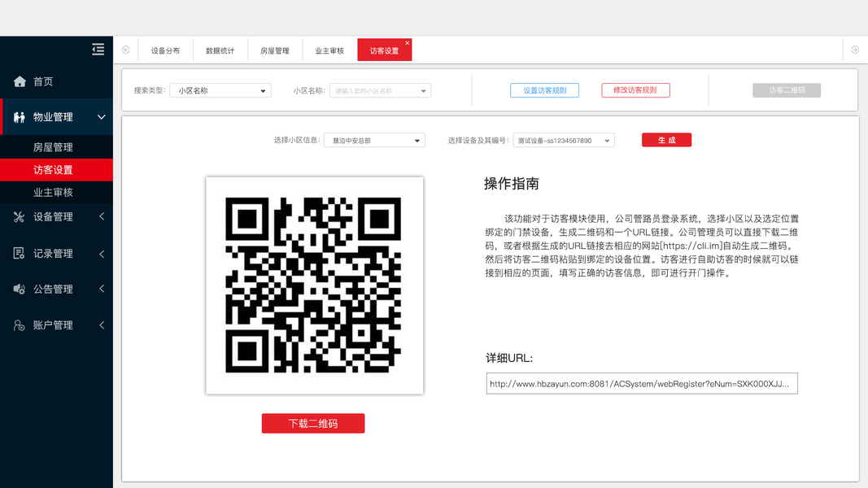Click the 修改访客规则 button
The height and width of the screenshot is (488, 868).
pos(635,90)
